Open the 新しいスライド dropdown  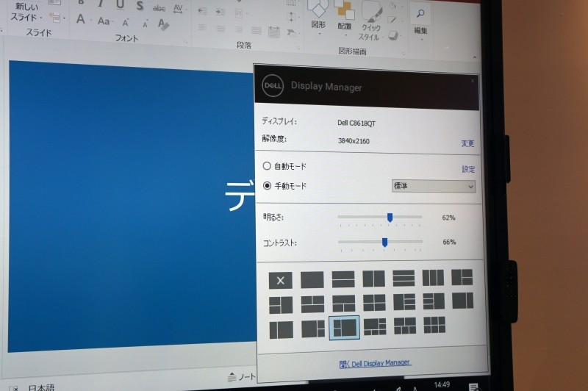pyautogui.click(x=26, y=12)
